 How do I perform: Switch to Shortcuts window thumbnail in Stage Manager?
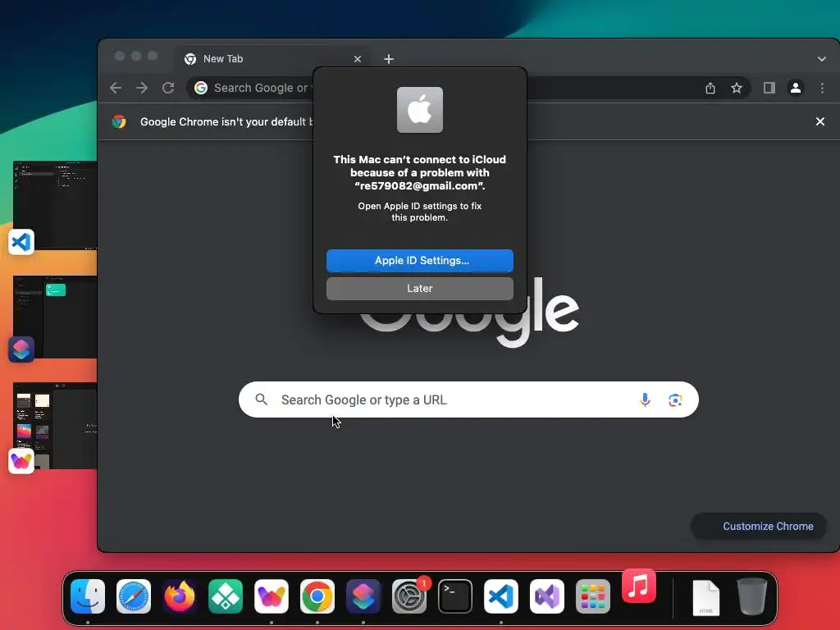point(55,317)
